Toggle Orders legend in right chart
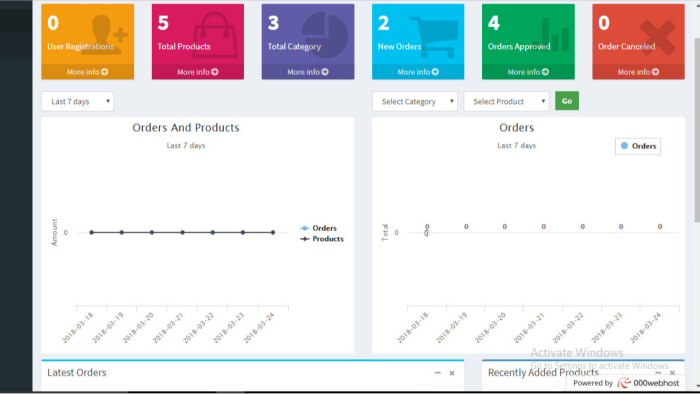 [638, 146]
